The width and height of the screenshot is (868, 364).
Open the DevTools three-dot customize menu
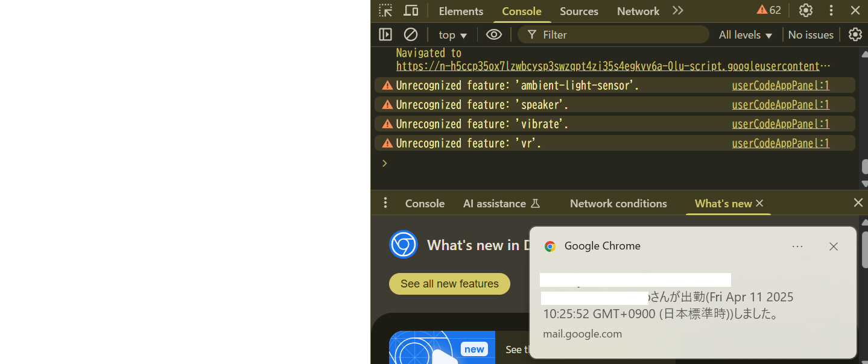[x=831, y=10]
